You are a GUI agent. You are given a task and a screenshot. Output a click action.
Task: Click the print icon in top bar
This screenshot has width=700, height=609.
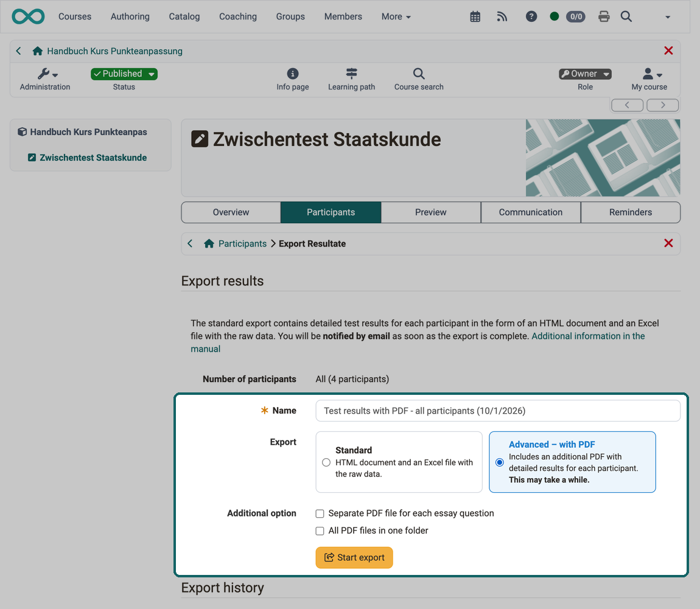tap(604, 16)
